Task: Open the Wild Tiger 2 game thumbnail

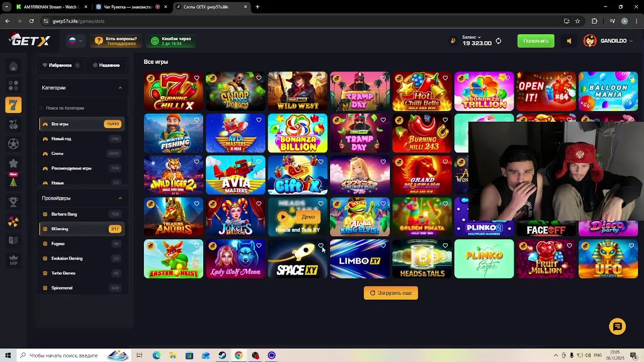Action: click(174, 175)
